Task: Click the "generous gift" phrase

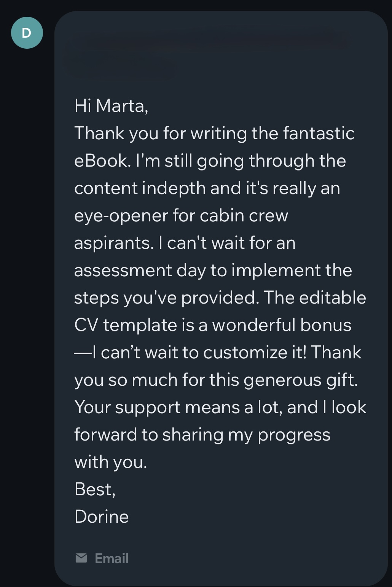Action: click(300, 380)
